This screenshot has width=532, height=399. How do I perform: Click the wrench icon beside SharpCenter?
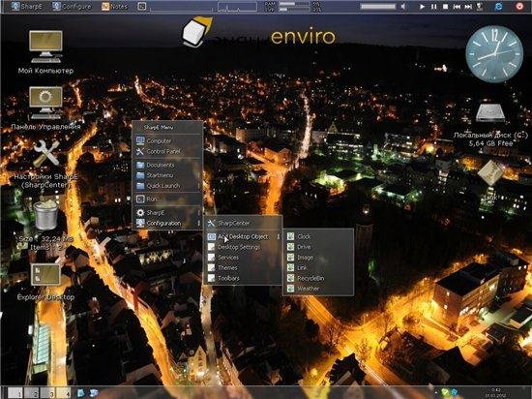211,223
